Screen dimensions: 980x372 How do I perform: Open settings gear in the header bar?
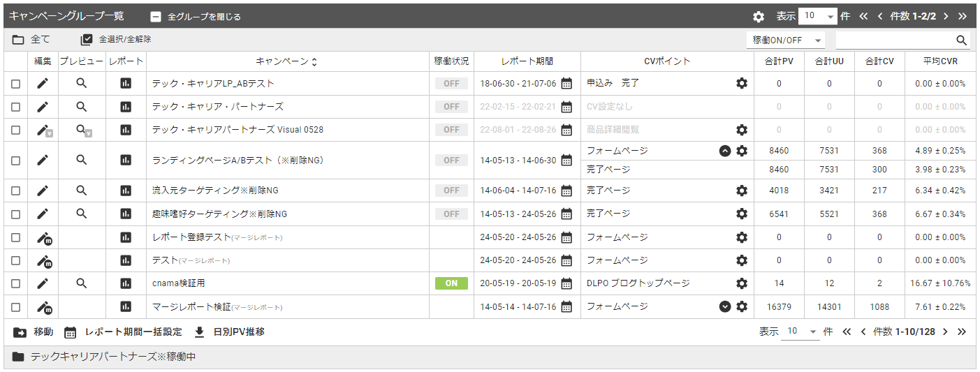(759, 16)
